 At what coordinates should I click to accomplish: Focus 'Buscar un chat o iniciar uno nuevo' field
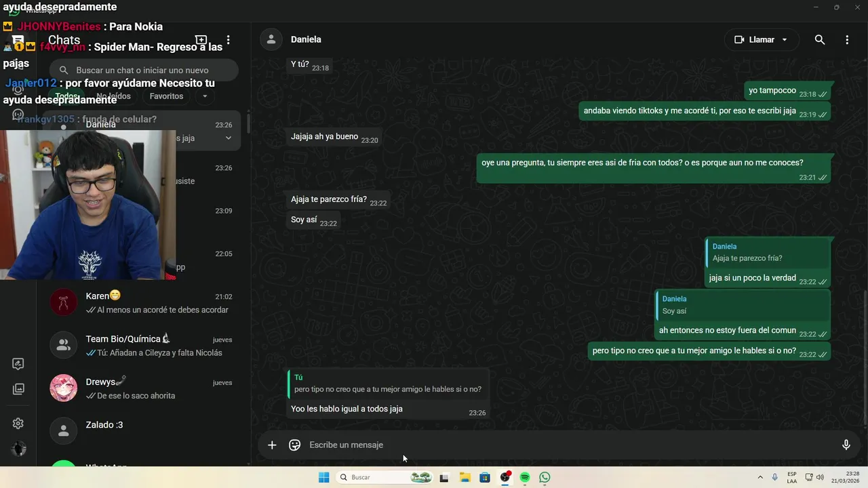click(144, 70)
